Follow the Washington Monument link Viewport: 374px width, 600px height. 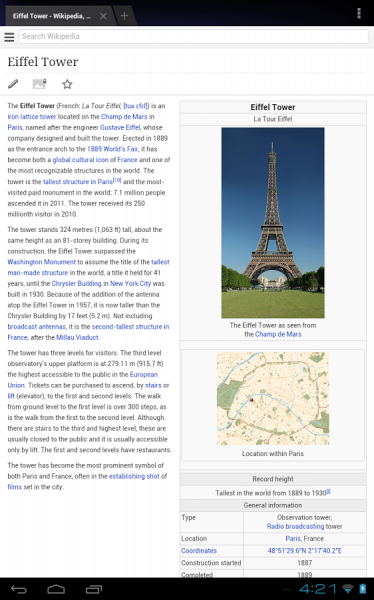42,262
